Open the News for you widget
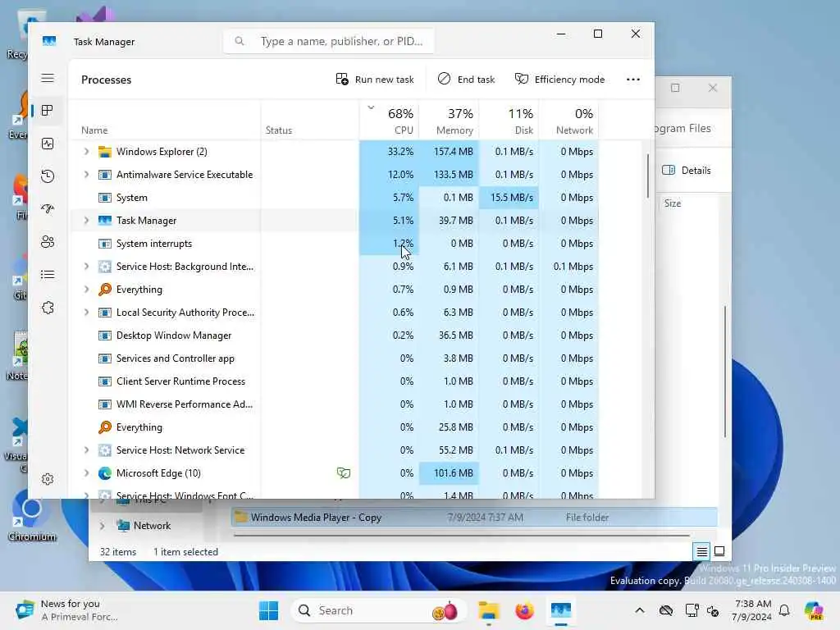The width and height of the screenshot is (840, 630). [66, 610]
